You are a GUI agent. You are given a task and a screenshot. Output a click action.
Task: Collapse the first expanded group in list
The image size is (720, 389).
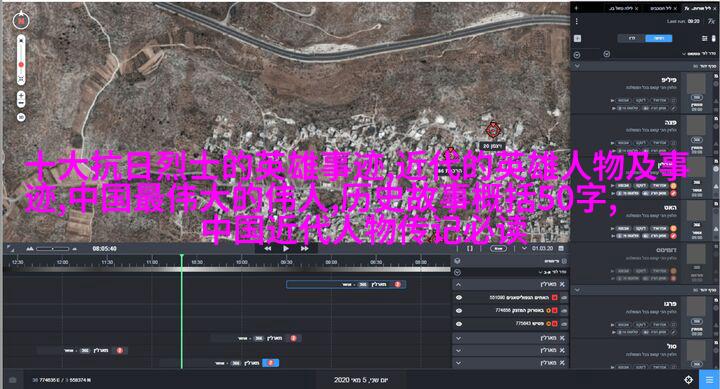(x=458, y=285)
